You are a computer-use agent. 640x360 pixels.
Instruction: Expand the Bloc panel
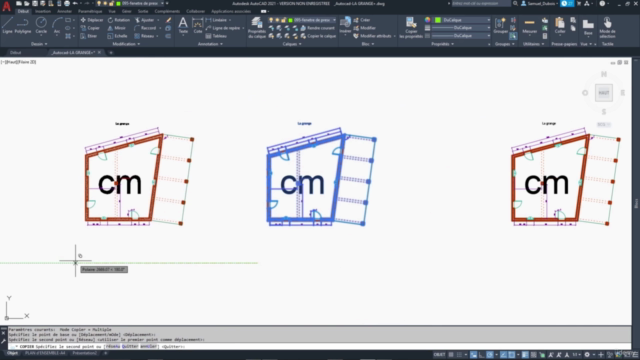tap(367, 44)
